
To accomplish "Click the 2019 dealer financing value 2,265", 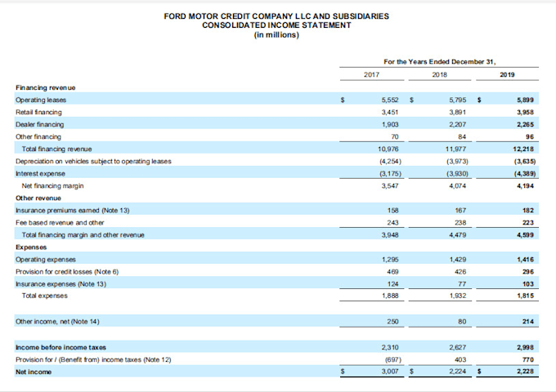I will click(525, 125).
